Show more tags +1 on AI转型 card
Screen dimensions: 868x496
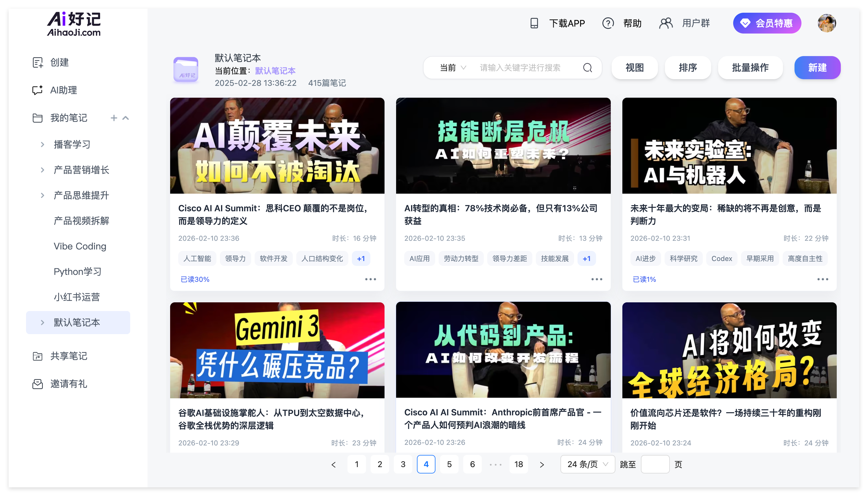tap(586, 259)
